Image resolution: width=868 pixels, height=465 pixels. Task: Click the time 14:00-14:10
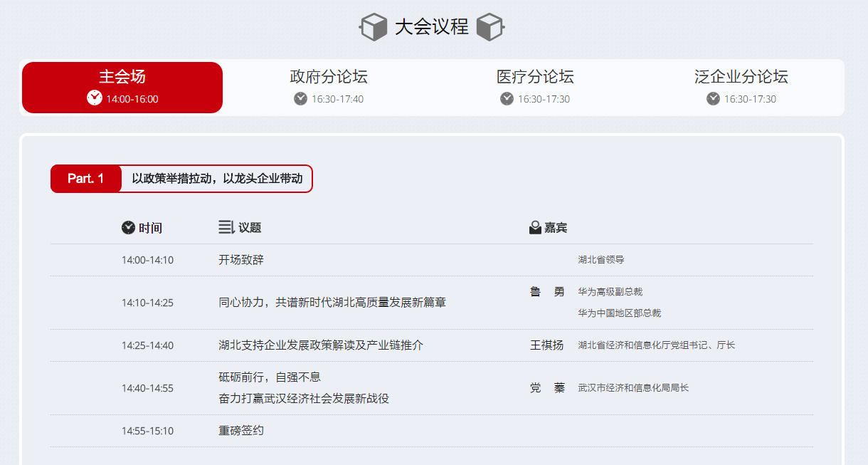coord(147,260)
